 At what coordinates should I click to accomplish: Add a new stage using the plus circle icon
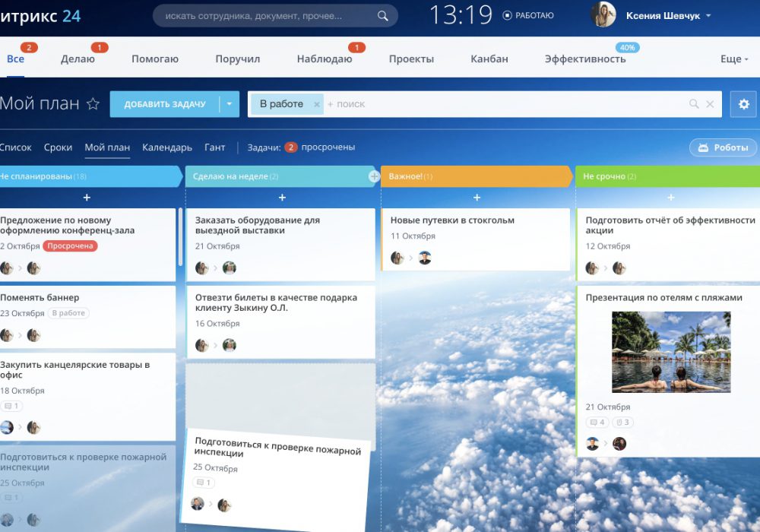point(373,176)
